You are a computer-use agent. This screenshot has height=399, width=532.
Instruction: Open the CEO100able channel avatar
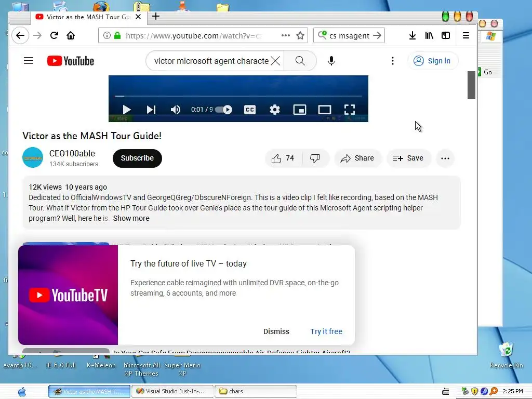(x=33, y=157)
